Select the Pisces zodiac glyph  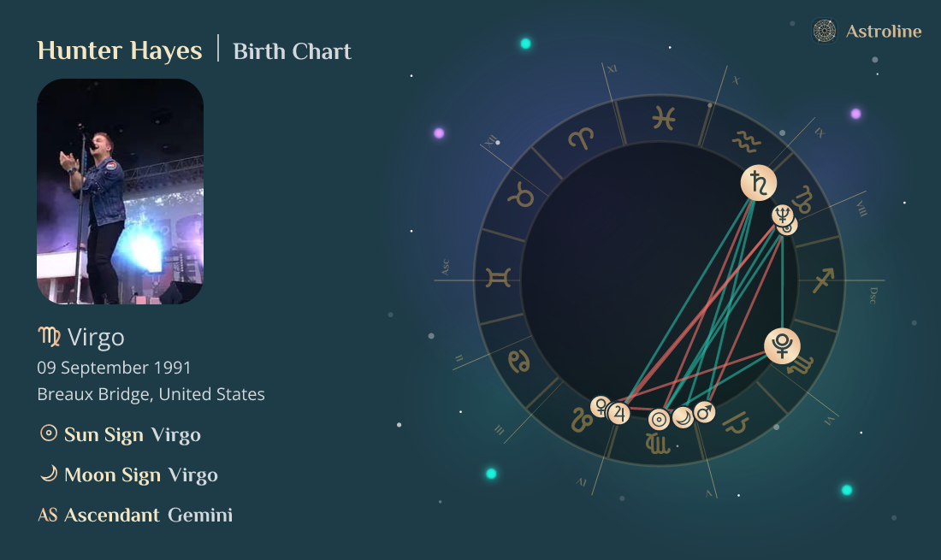point(664,118)
